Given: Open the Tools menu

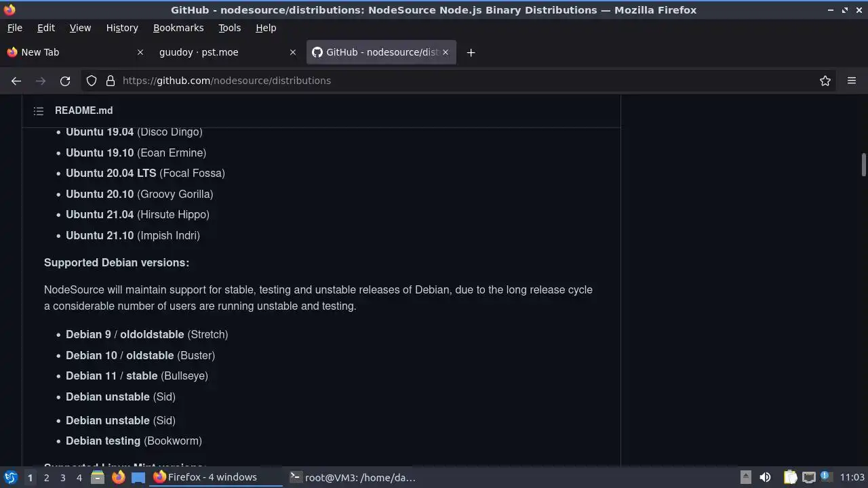Looking at the screenshot, I should (229, 28).
